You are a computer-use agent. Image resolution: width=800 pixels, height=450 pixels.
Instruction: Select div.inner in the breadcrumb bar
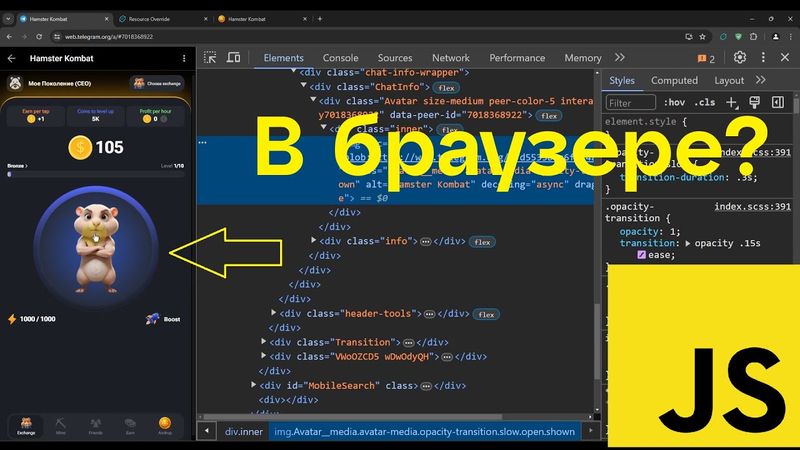click(x=244, y=432)
